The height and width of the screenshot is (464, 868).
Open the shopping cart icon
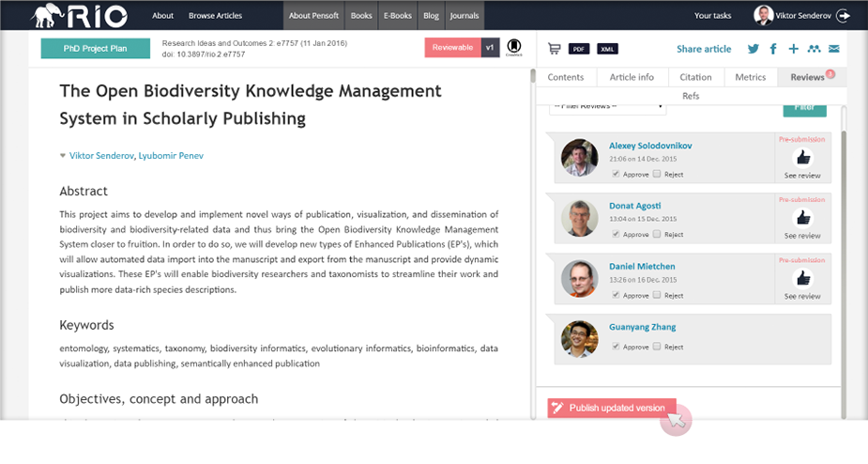(555, 49)
